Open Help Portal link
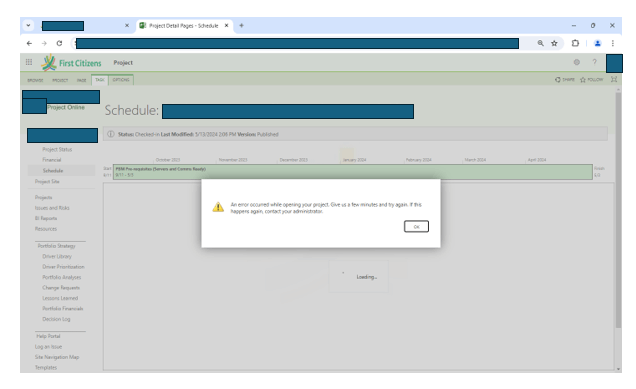The height and width of the screenshot is (389, 636). (48, 336)
